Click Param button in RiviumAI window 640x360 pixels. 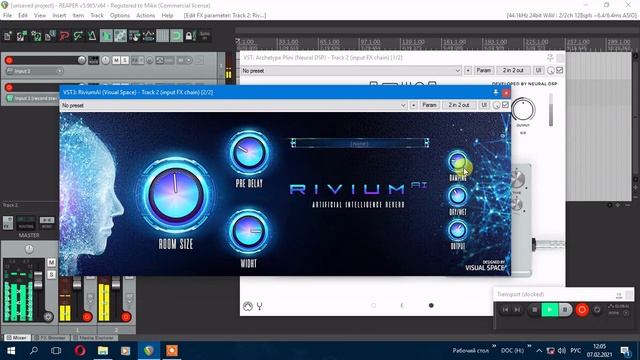point(429,105)
